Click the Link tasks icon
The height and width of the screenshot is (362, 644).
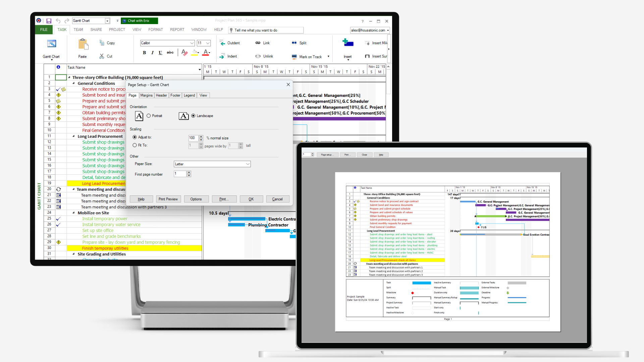point(258,43)
